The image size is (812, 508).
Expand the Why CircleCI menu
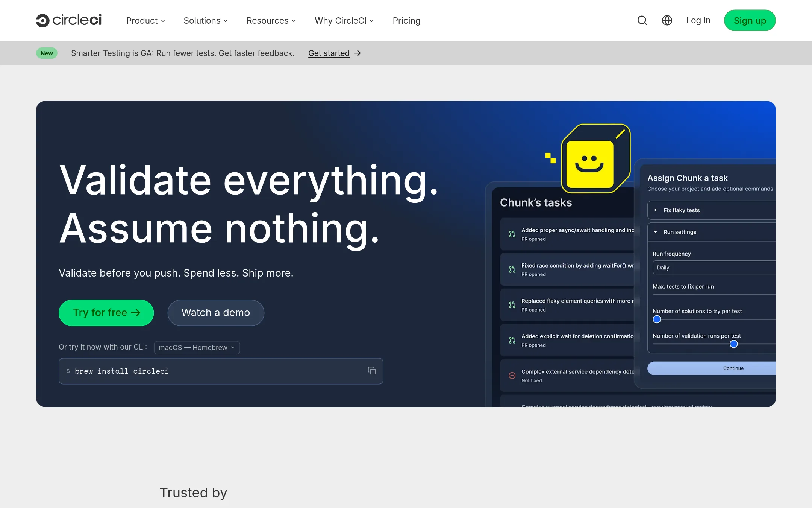click(344, 21)
